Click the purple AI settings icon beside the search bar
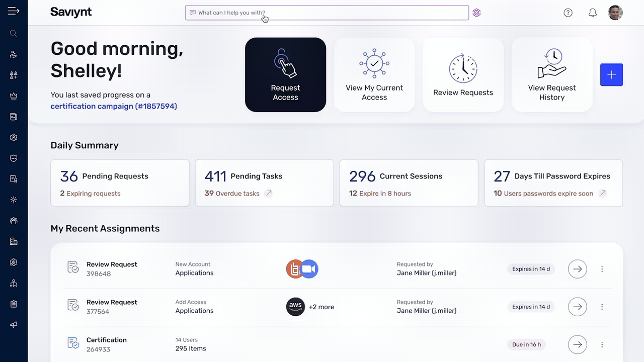The height and width of the screenshot is (362, 644). (x=476, y=13)
